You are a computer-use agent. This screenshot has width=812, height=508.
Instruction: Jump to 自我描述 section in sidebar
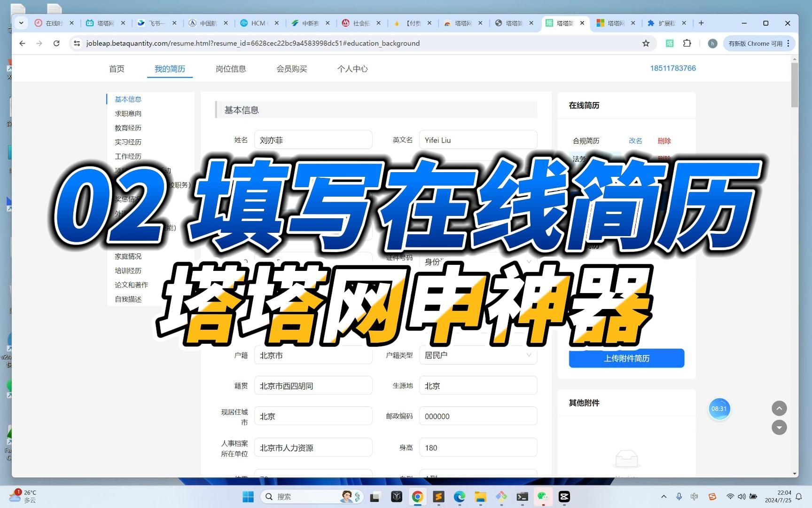(x=128, y=299)
